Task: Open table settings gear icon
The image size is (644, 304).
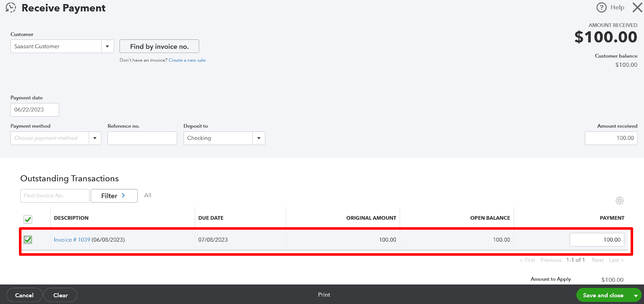Action: (x=619, y=200)
